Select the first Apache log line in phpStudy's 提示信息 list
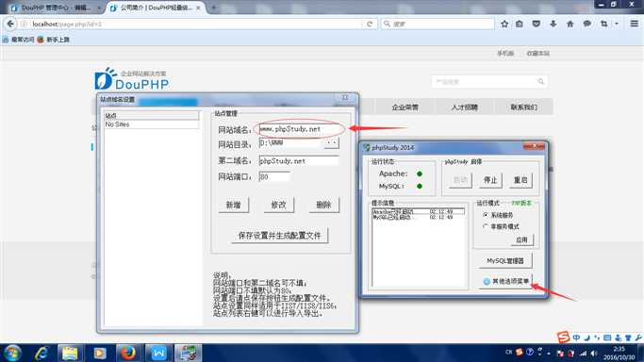644x362 pixels. 418,211
